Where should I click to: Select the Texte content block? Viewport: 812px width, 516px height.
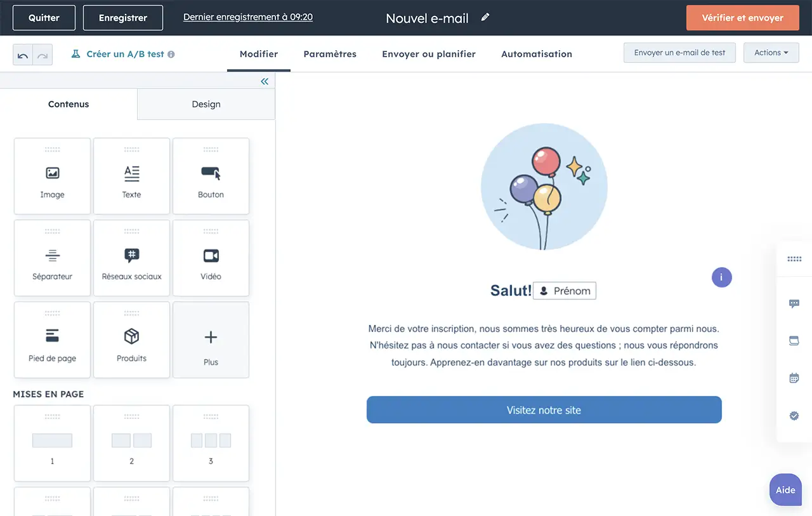(x=131, y=176)
